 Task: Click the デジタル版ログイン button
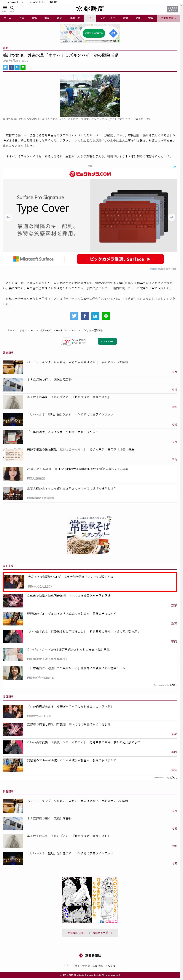click(x=172, y=9)
